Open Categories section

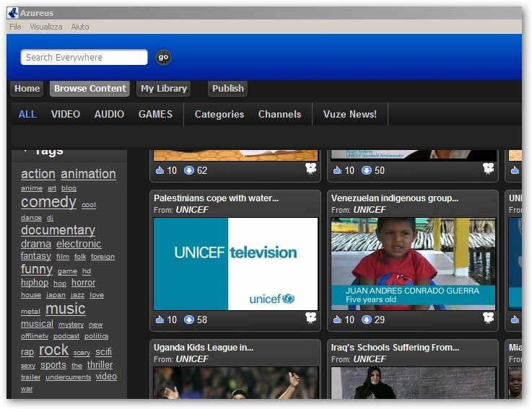(x=219, y=114)
